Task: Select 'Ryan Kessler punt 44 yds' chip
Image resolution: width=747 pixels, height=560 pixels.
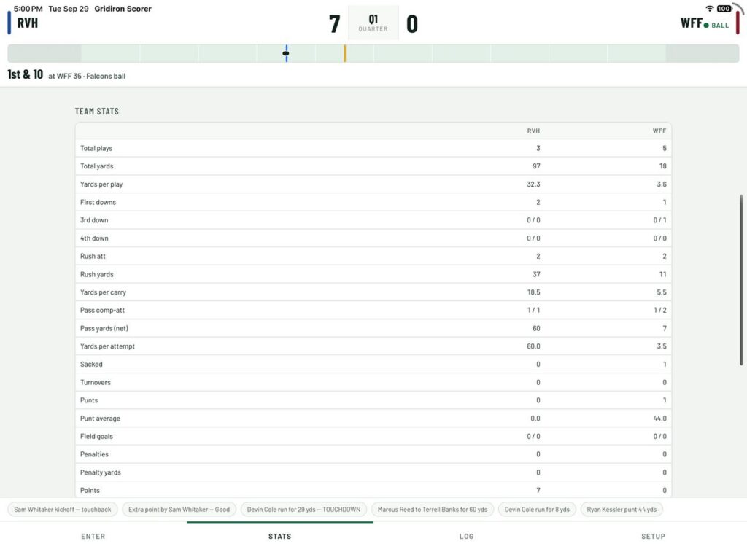Action: click(x=622, y=510)
